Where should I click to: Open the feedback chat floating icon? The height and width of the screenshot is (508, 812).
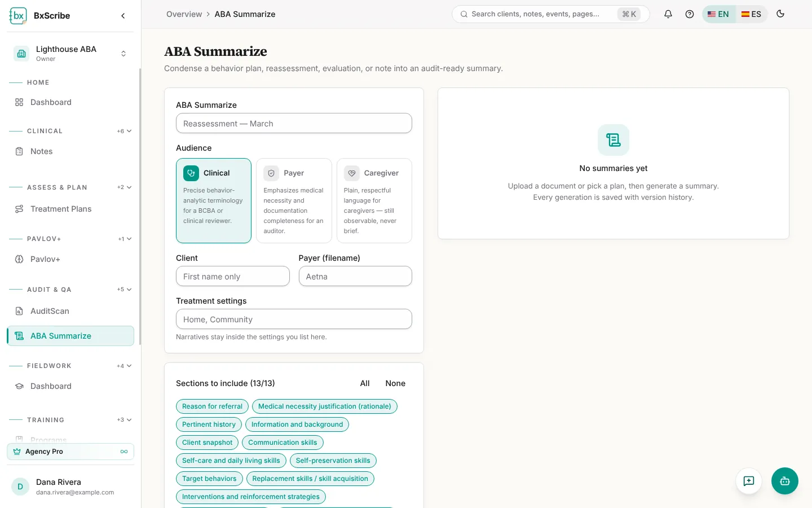pos(749,481)
